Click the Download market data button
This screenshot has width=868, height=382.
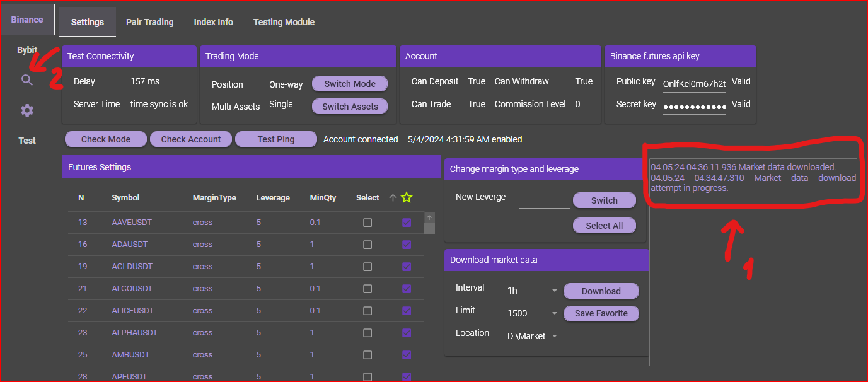click(x=601, y=291)
